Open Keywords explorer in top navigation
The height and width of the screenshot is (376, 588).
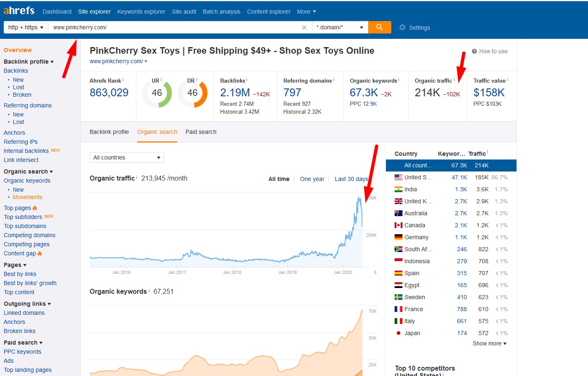point(141,12)
